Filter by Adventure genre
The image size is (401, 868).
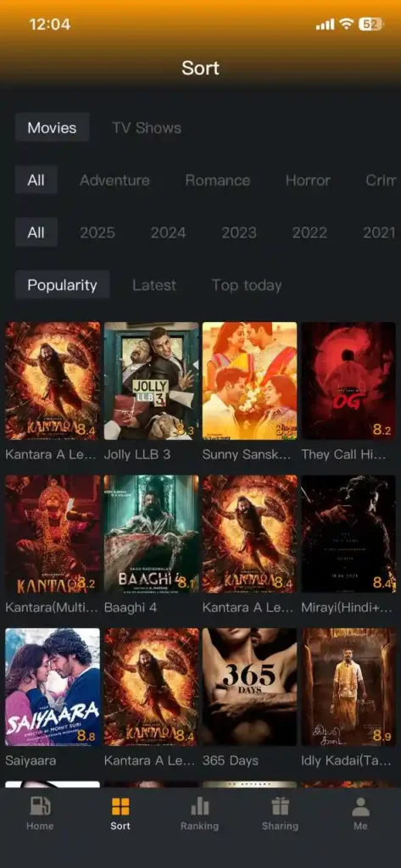pos(114,181)
